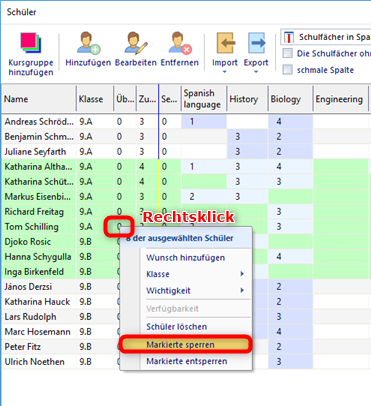The image size is (371, 406).
Task: Open the Export dropdown arrow
Action: (256, 72)
